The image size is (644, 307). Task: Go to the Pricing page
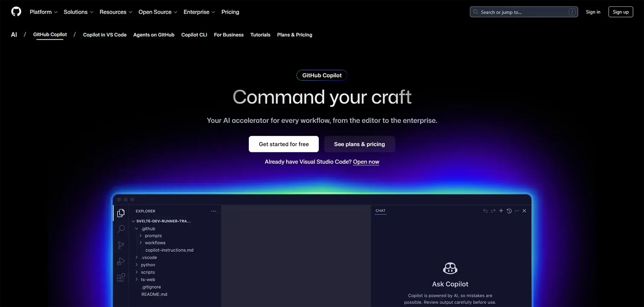pyautogui.click(x=230, y=12)
